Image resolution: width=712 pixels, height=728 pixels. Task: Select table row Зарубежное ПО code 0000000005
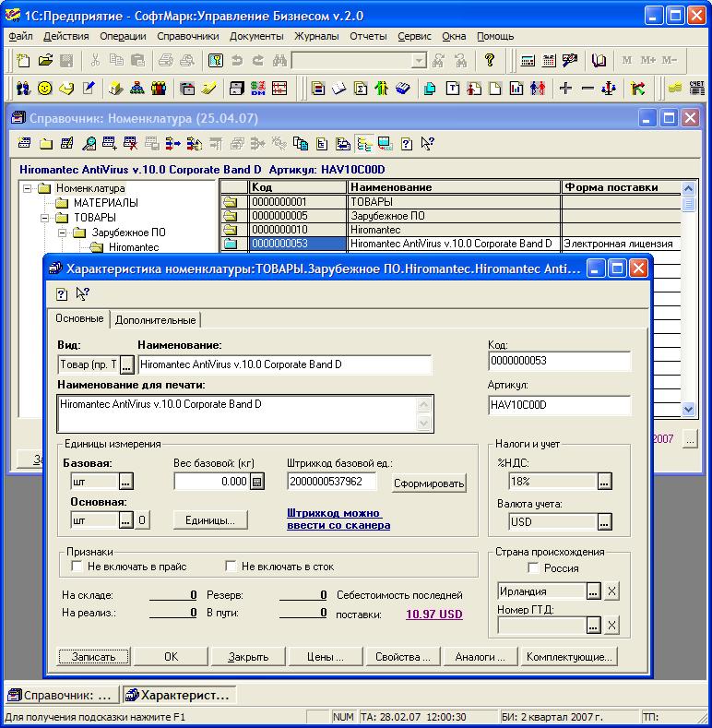coord(450,216)
